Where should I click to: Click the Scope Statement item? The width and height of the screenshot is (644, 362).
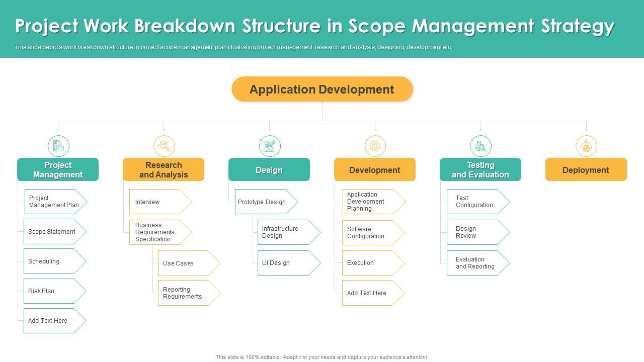tap(55, 232)
